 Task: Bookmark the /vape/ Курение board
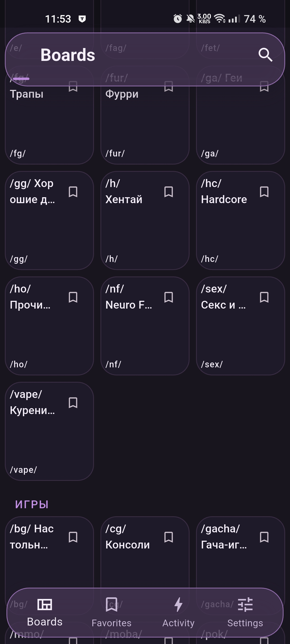pos(73,403)
